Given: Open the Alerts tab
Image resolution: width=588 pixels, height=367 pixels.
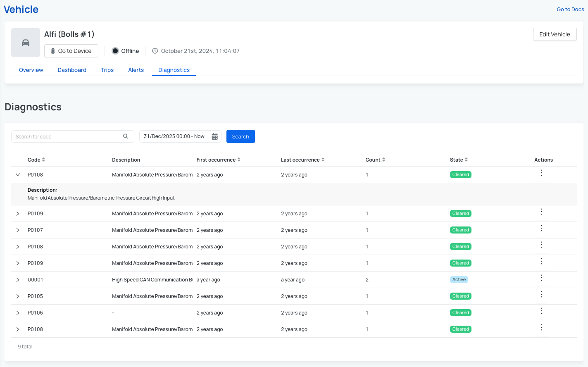Looking at the screenshot, I should click(136, 70).
